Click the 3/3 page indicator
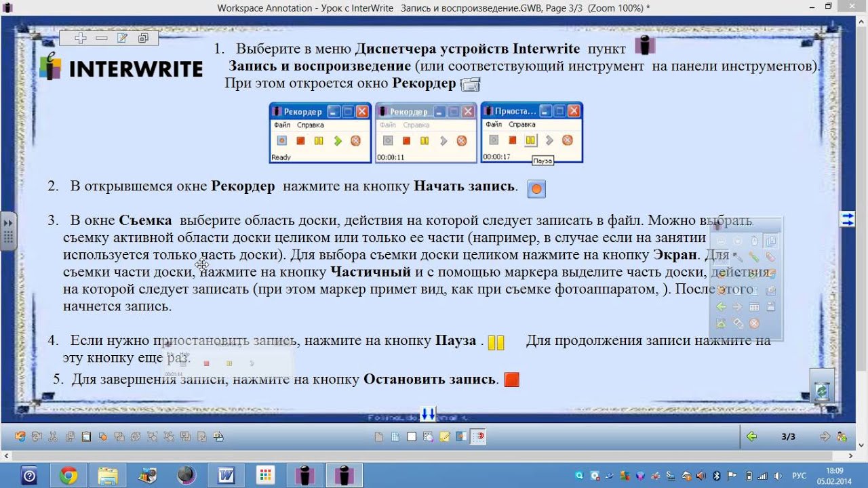Image resolution: width=868 pixels, height=488 pixels. 788,436
